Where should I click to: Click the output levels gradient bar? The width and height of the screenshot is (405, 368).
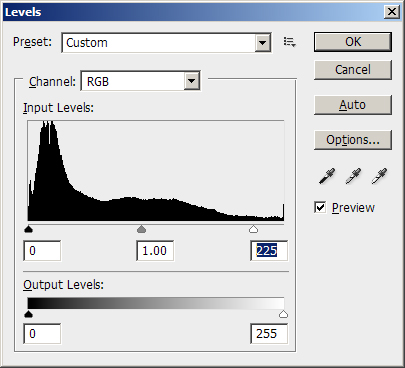pyautogui.click(x=156, y=303)
